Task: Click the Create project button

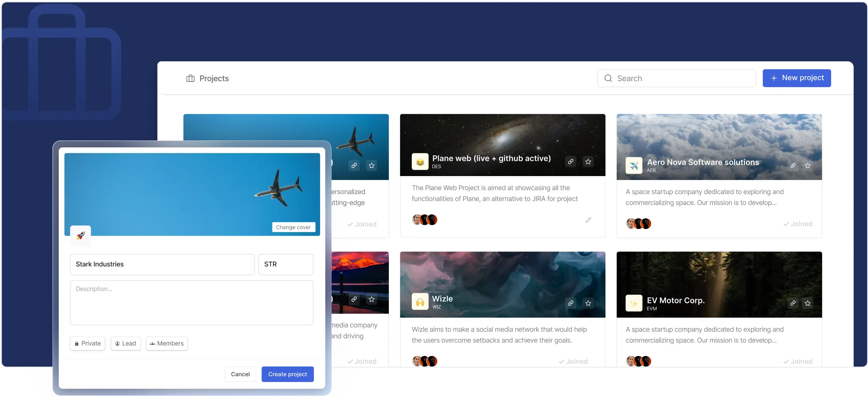Action: (287, 374)
